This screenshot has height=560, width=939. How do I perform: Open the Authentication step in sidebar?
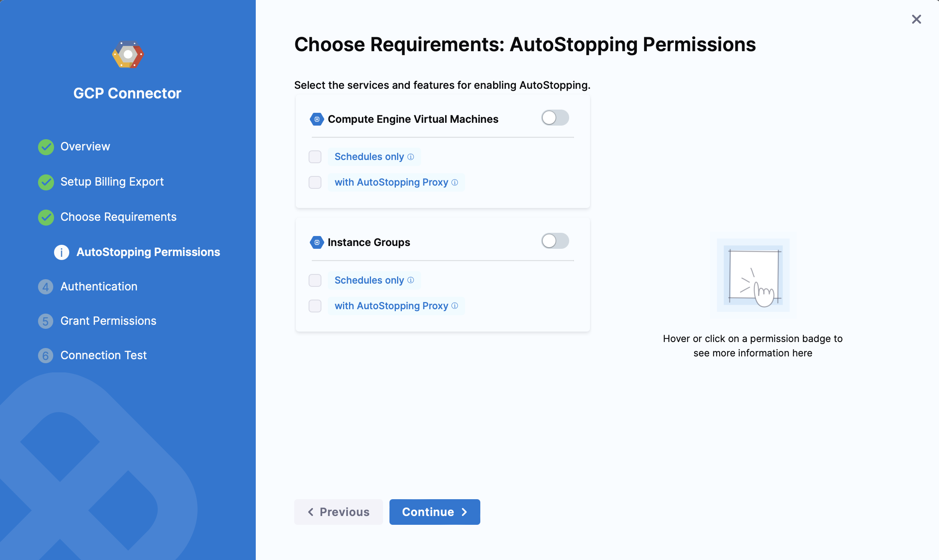pyautogui.click(x=98, y=287)
